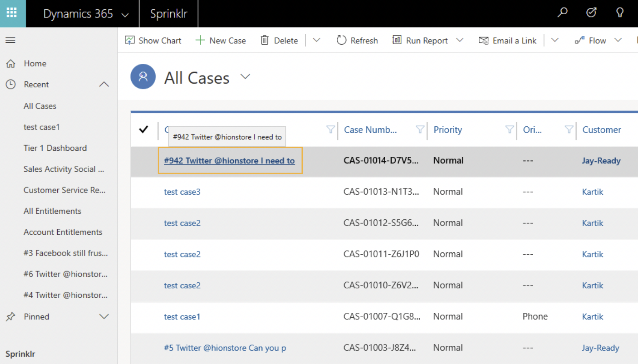The image size is (638, 364).
Task: Expand the Flow dropdown chevron
Action: [x=618, y=40]
